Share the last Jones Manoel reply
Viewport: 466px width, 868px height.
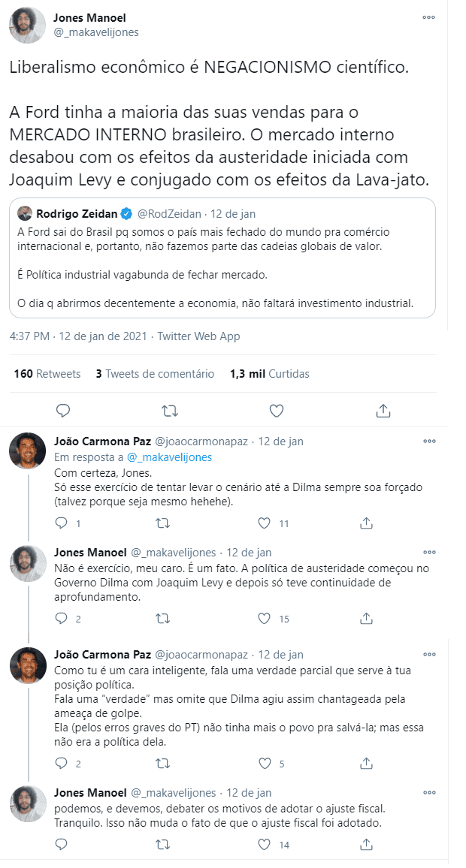tap(366, 845)
